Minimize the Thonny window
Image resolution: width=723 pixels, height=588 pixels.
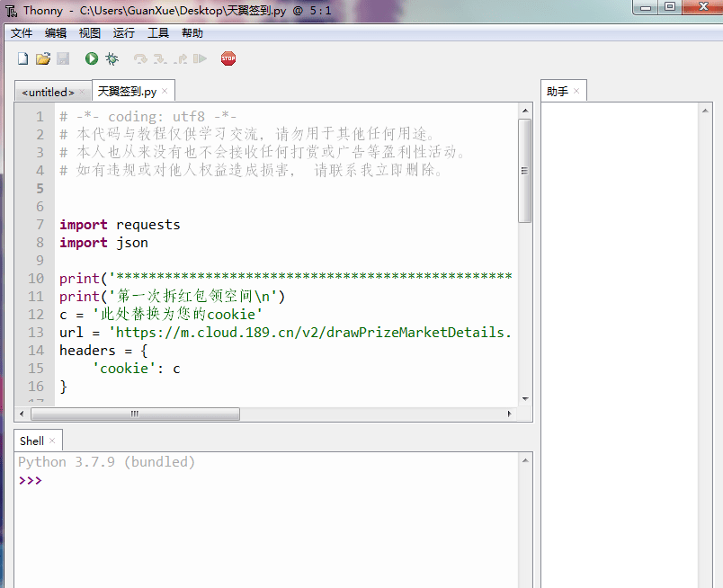[646, 7]
